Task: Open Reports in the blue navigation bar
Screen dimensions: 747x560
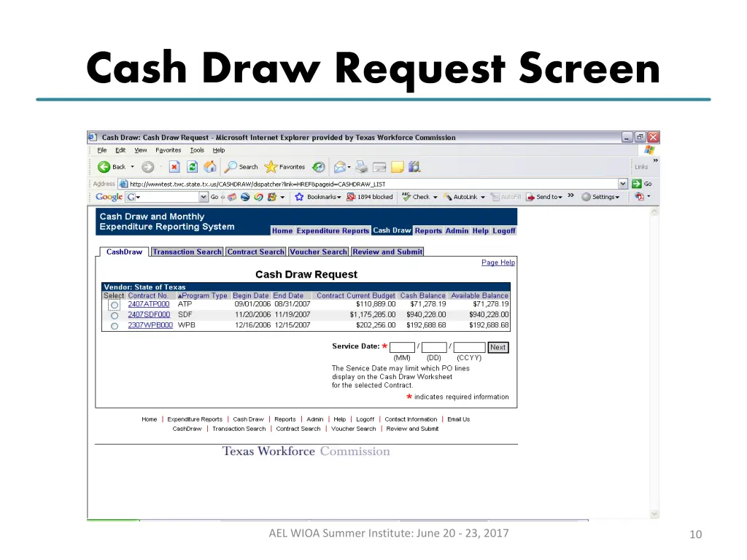Action: 428,231
